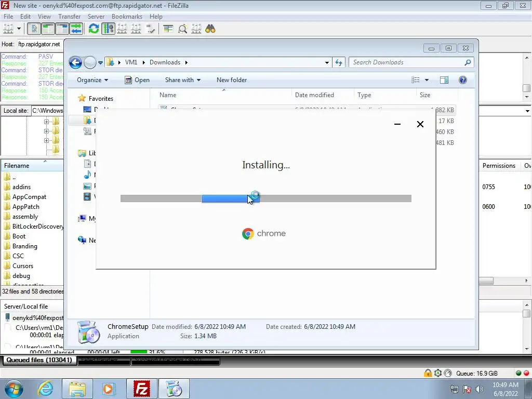The width and height of the screenshot is (532, 399).
Task: Open Explorer help with question mark icon
Action: [463, 80]
